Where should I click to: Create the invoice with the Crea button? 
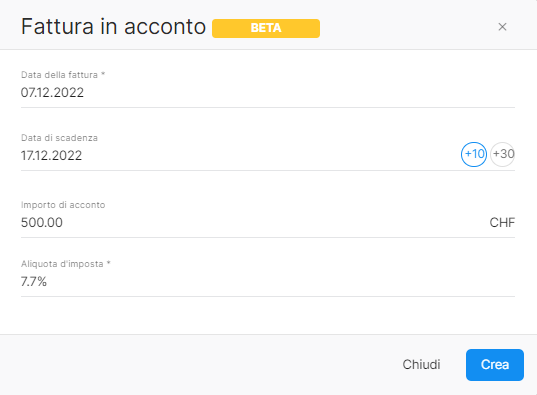495,365
